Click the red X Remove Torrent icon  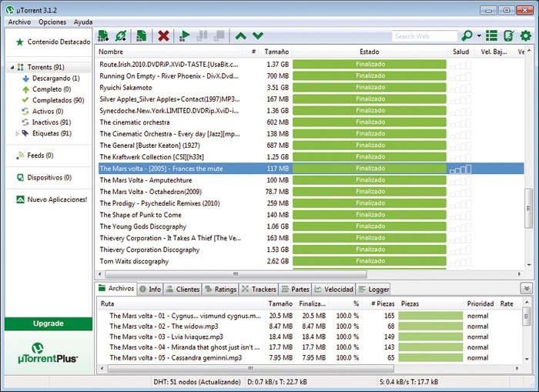point(163,35)
